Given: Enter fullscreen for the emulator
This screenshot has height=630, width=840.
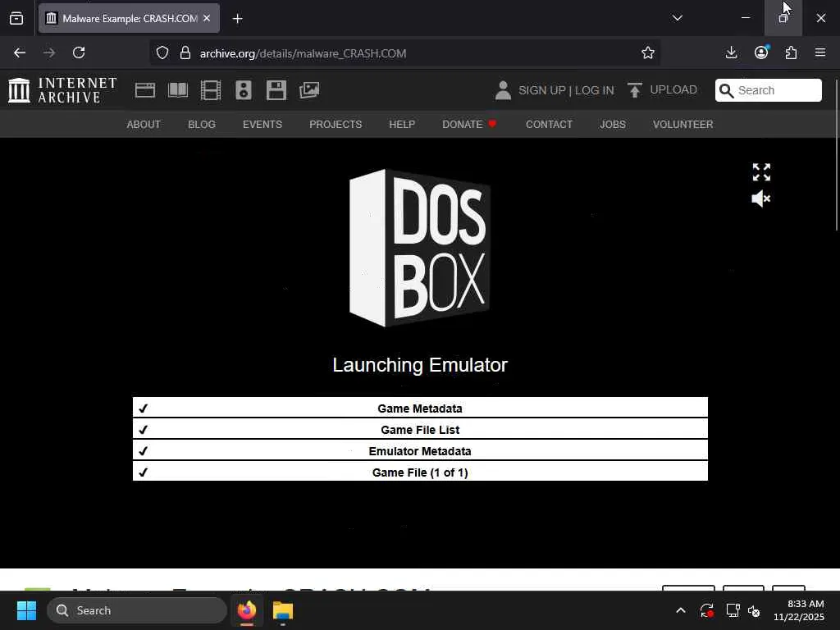Looking at the screenshot, I should click(761, 172).
